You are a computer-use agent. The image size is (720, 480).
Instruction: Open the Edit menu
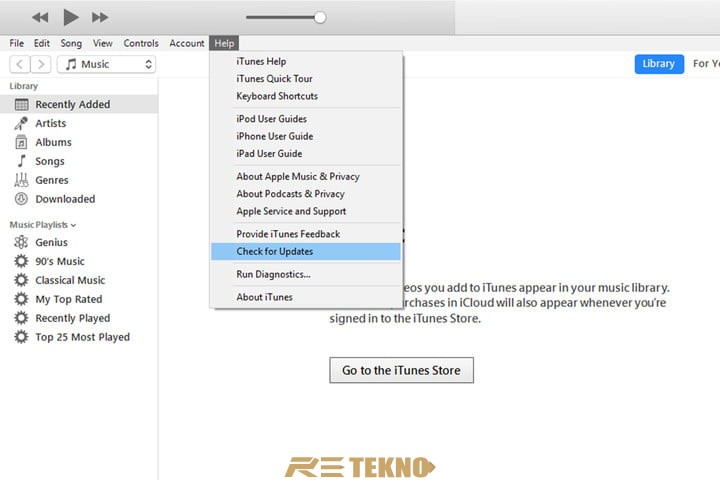coord(41,43)
